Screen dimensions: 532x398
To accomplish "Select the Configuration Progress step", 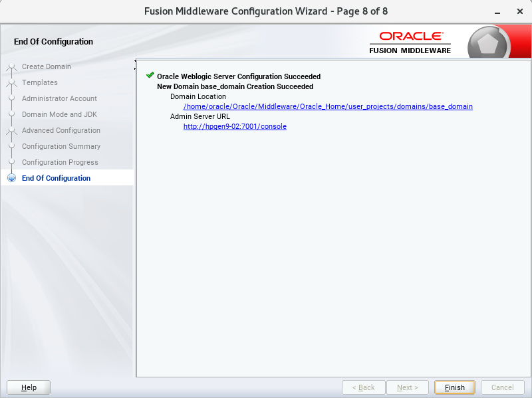I will tap(60, 162).
